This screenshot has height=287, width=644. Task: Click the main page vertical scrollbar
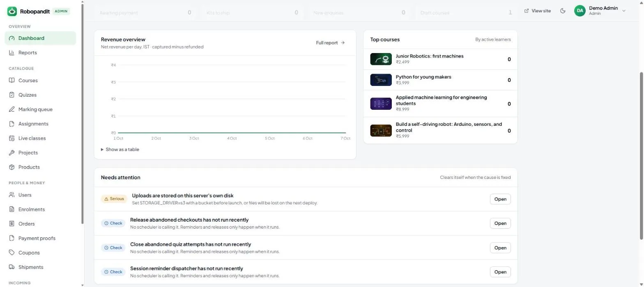click(x=642, y=156)
